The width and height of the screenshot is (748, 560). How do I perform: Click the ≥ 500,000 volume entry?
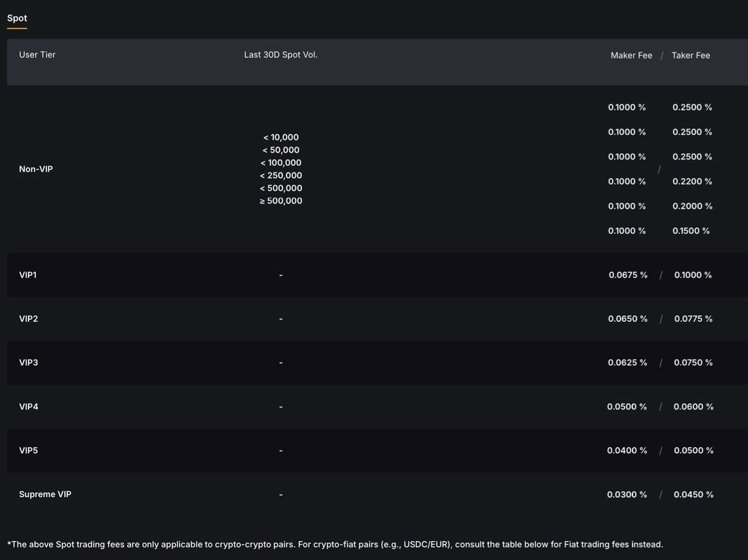pyautogui.click(x=281, y=201)
